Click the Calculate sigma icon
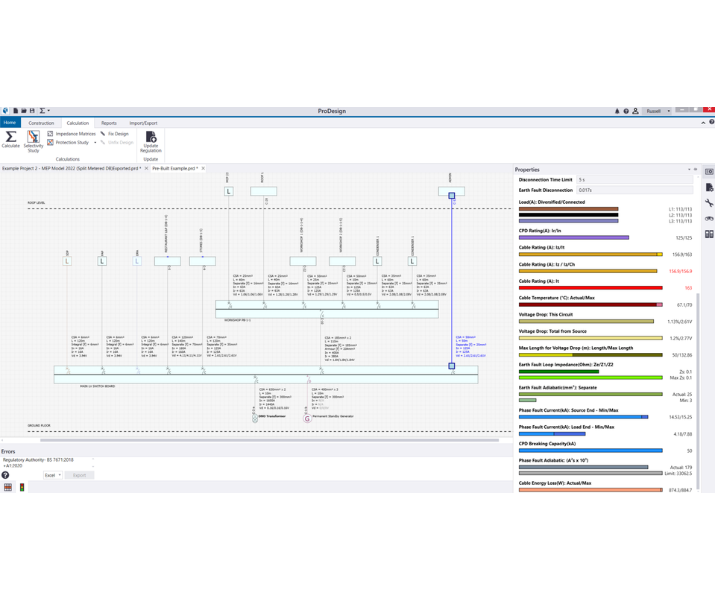715x600 pixels. [x=10, y=138]
